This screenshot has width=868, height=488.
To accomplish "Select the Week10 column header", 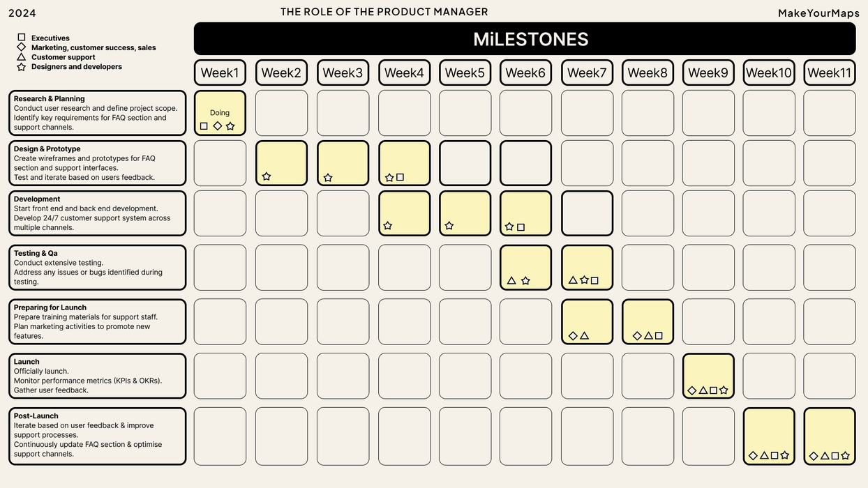I will (x=769, y=73).
